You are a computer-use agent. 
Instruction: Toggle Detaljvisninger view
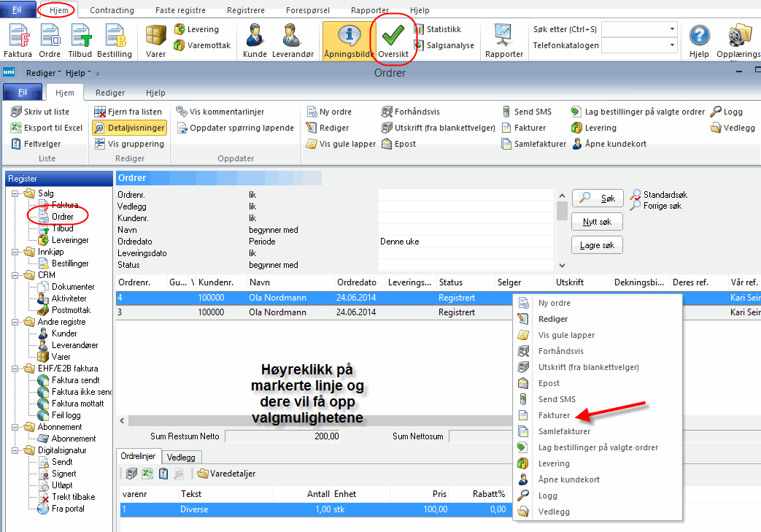pyautogui.click(x=129, y=128)
